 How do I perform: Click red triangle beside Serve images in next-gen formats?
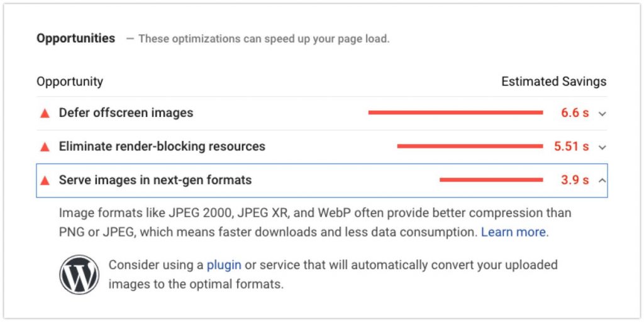[x=45, y=180]
